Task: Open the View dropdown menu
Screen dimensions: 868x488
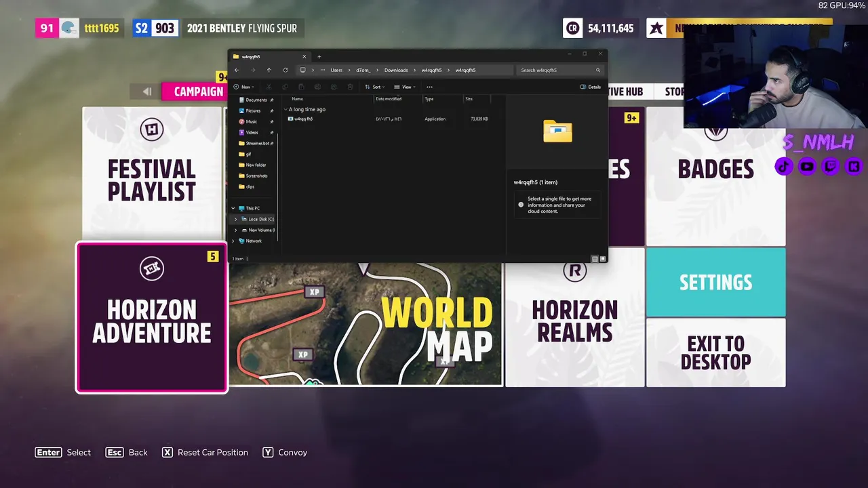Action: tap(404, 87)
